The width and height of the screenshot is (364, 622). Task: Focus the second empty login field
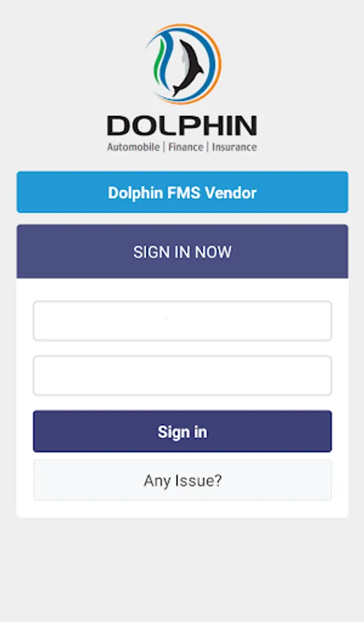click(182, 376)
